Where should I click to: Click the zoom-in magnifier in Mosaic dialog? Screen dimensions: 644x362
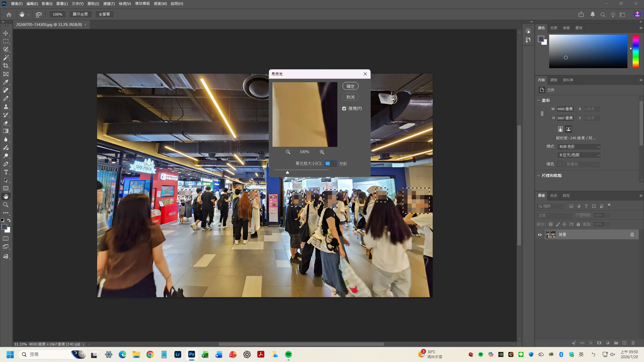point(322,152)
